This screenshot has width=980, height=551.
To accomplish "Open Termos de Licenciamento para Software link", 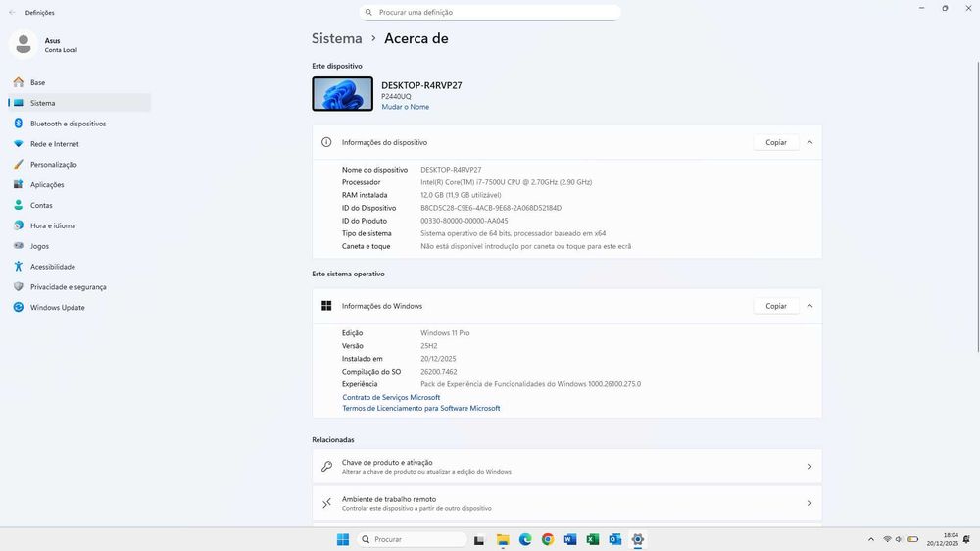I will 420,409.
